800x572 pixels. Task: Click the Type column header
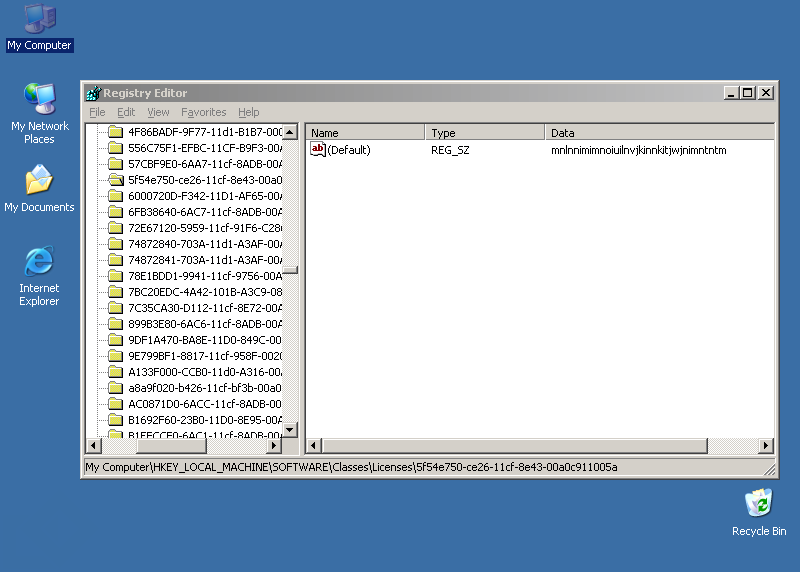[x=485, y=133]
